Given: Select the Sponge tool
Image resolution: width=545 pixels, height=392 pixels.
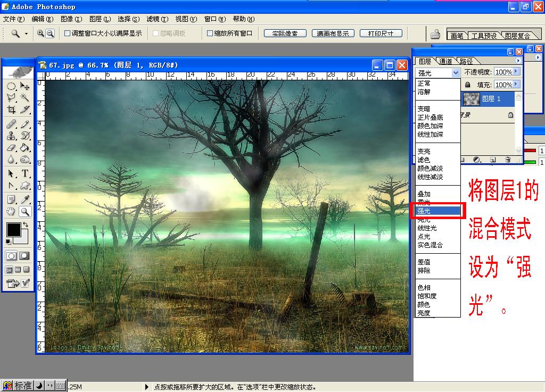Looking at the screenshot, I should point(24,160).
